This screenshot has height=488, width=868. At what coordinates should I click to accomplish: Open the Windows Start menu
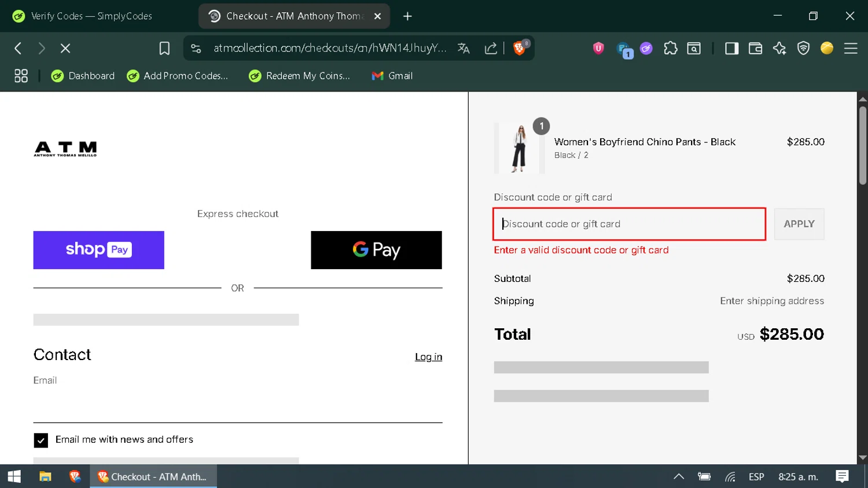pos(14,476)
